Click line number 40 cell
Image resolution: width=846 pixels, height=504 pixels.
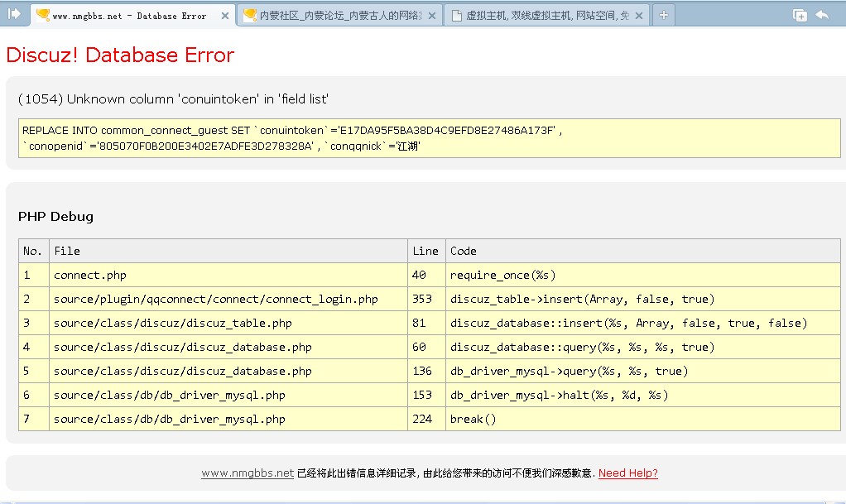coord(427,276)
